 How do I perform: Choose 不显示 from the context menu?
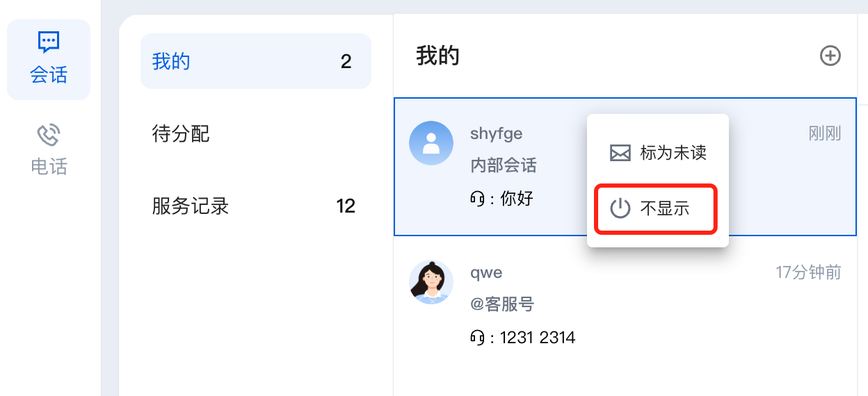pos(665,208)
